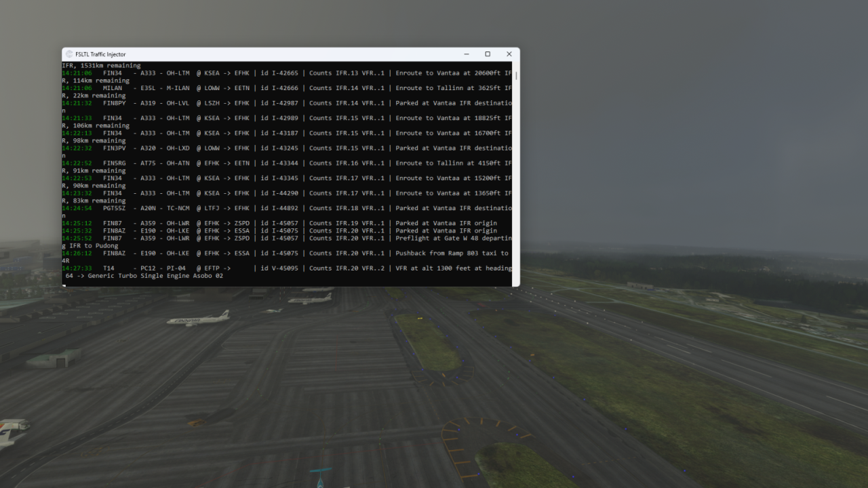Click registration "PI-04"
The width and height of the screenshot is (868, 488).
[176, 268]
